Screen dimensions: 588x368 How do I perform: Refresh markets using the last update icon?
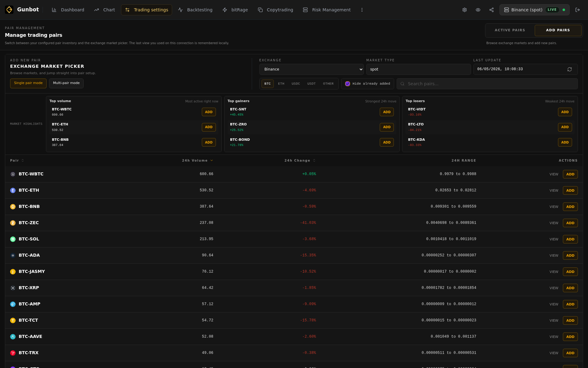point(570,69)
